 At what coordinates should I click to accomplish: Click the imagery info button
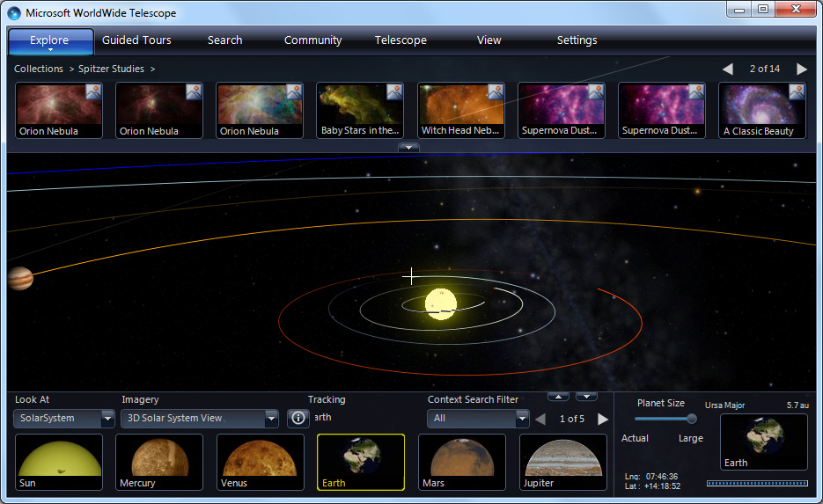tap(298, 418)
